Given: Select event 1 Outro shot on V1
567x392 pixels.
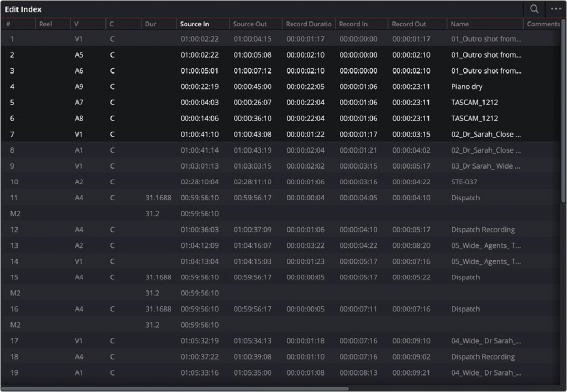Looking at the screenshot, I should [x=281, y=39].
